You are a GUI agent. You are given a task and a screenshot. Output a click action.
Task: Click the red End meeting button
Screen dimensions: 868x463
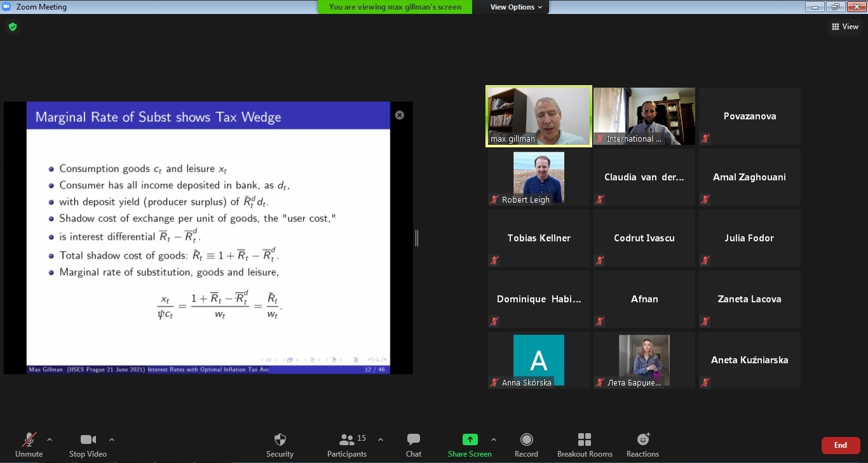point(840,445)
